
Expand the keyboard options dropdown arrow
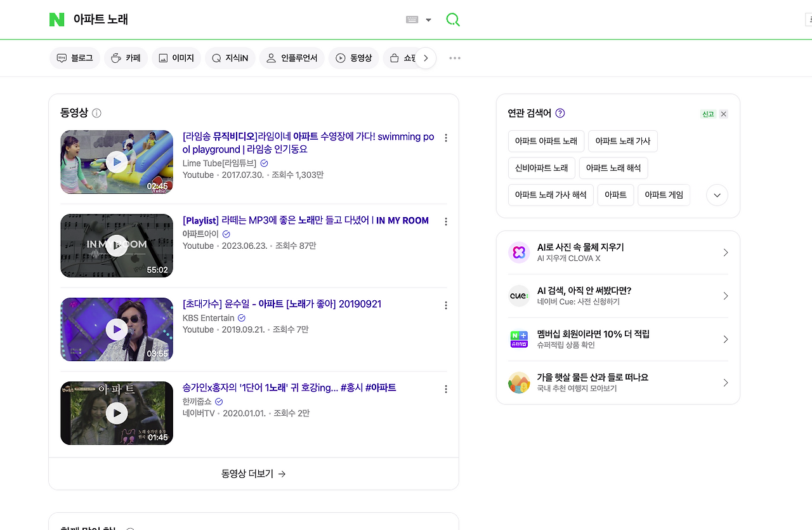[428, 20]
